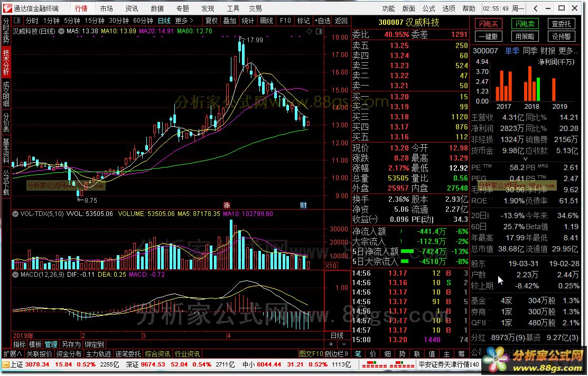Zoom in chart with plus button
This screenshot has height=376, width=588.
331,344
